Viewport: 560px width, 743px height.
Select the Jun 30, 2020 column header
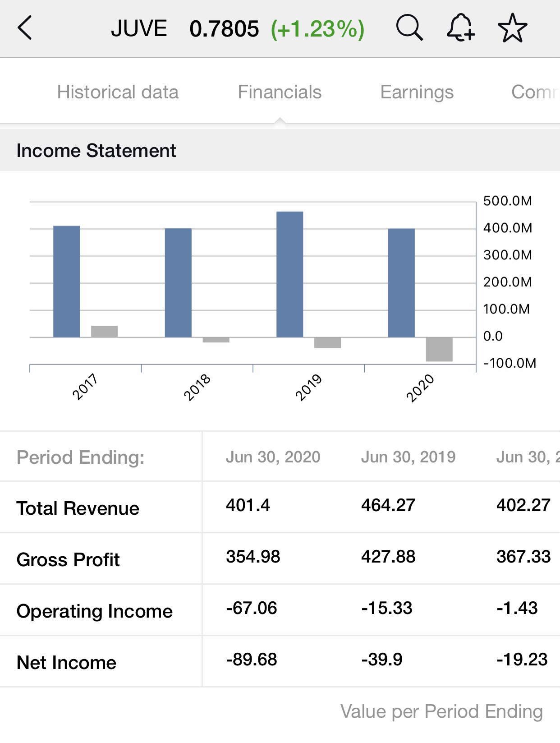(273, 457)
